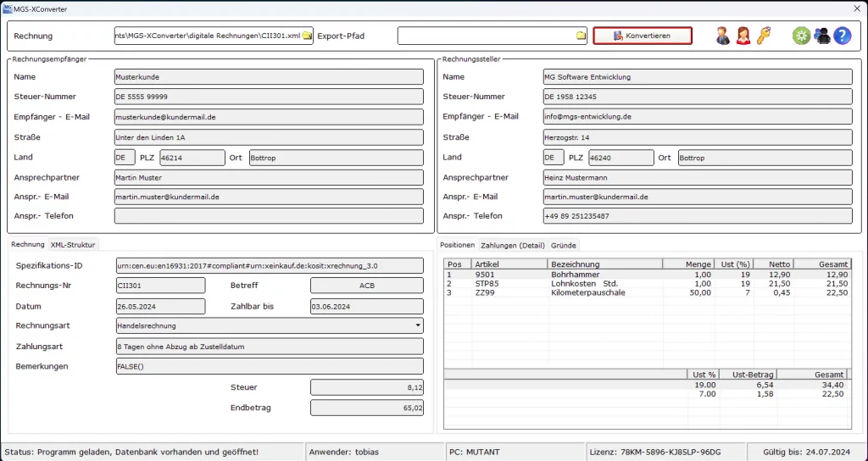Open help with blue question mark icon
Image resolution: width=868 pixels, height=461 pixels.
842,36
